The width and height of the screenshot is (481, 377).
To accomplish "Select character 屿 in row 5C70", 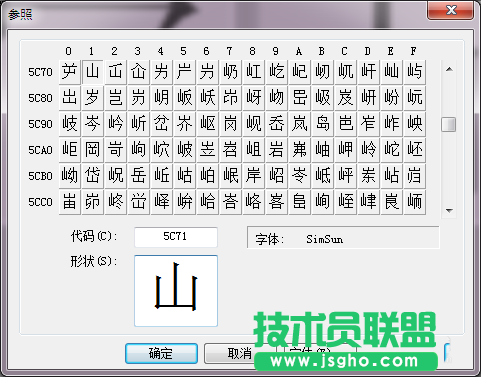I will click(414, 72).
